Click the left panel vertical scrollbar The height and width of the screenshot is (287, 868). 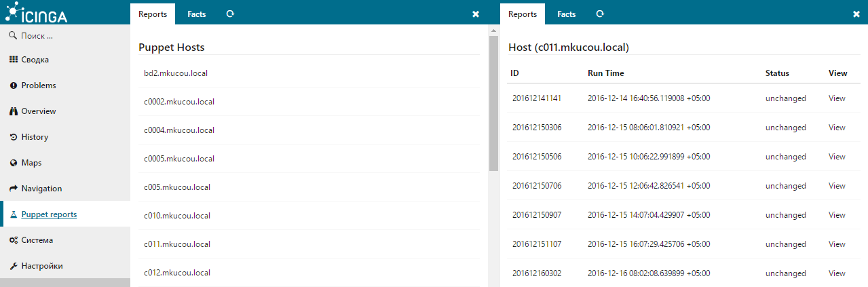[493, 102]
